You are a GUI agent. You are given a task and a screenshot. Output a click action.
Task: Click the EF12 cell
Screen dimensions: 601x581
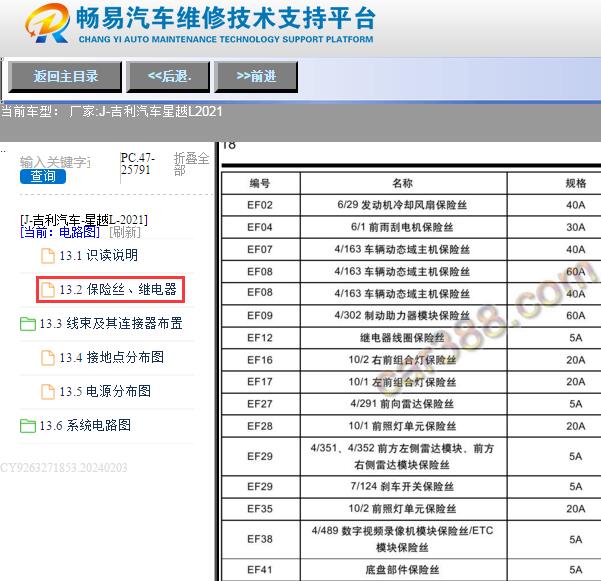260,338
